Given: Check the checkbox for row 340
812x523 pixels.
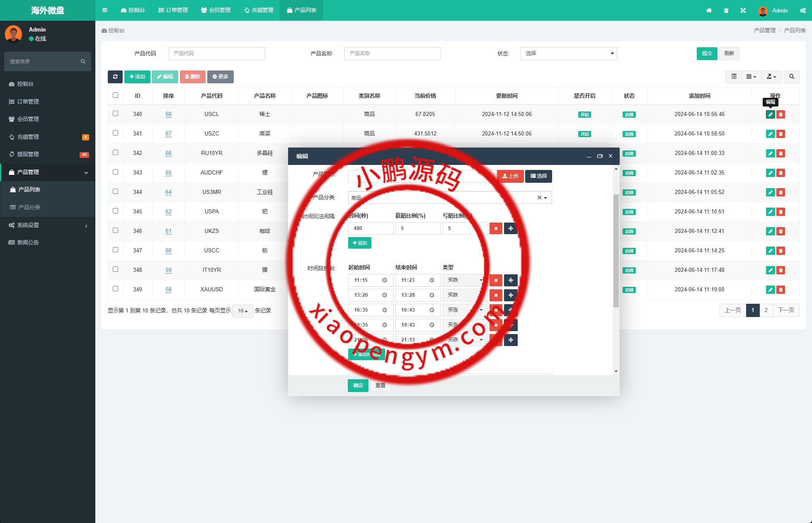Looking at the screenshot, I should coord(116,114).
